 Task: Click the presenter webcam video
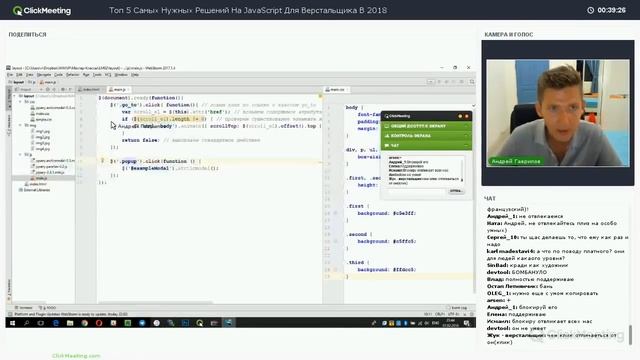pos(558,113)
